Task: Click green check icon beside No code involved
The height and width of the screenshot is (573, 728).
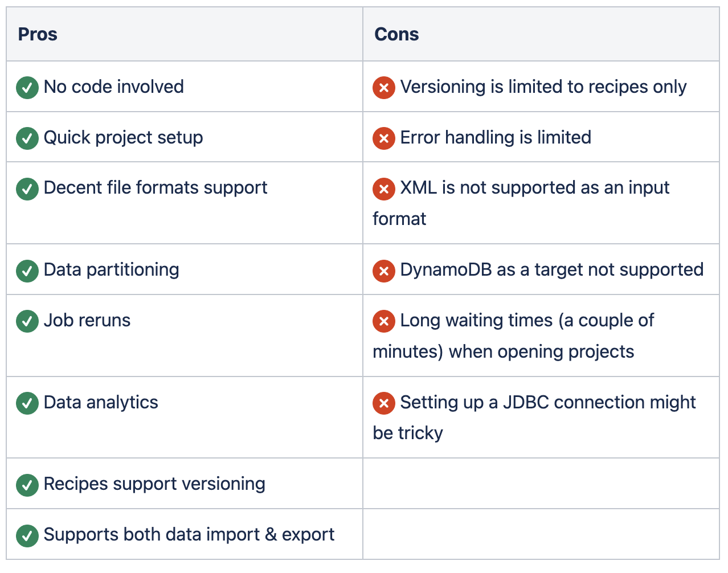Action: 27,88
